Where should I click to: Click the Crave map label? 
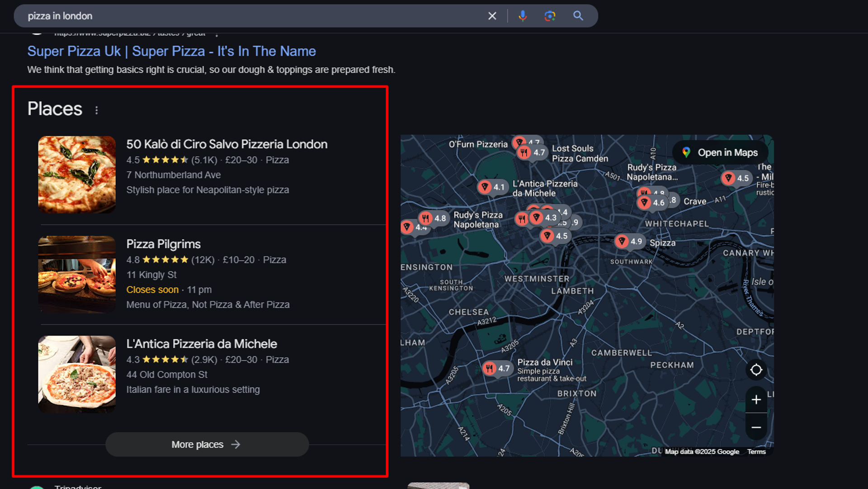click(695, 202)
